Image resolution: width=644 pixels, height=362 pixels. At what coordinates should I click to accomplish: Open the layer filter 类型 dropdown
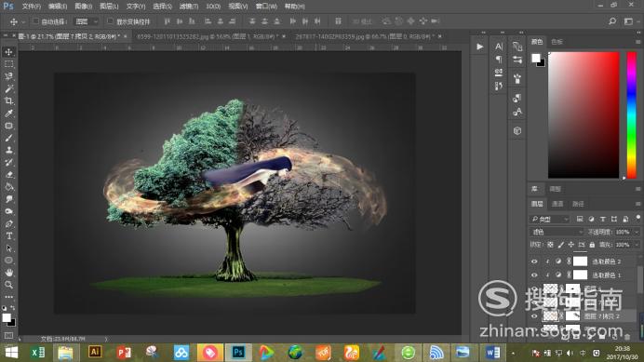[x=549, y=219]
